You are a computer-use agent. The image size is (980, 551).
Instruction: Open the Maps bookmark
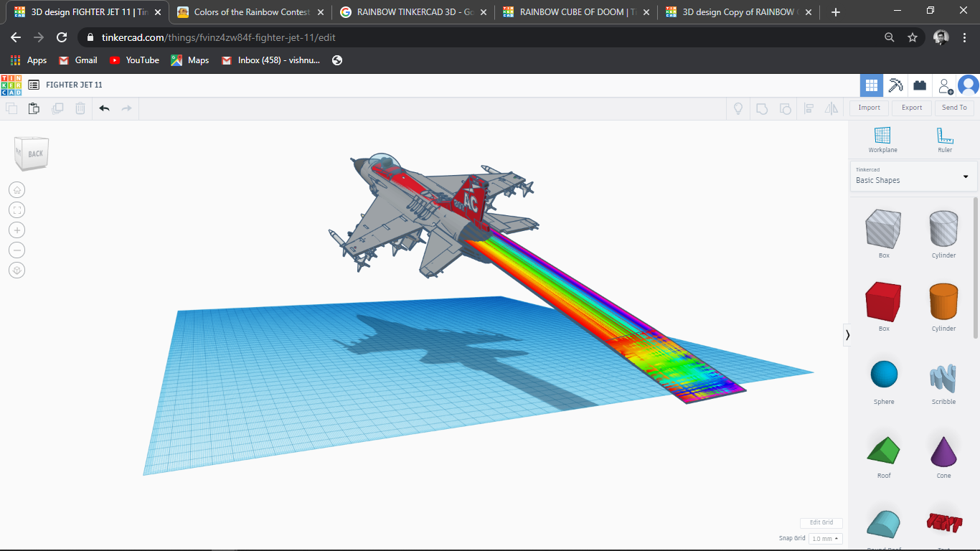(x=190, y=60)
